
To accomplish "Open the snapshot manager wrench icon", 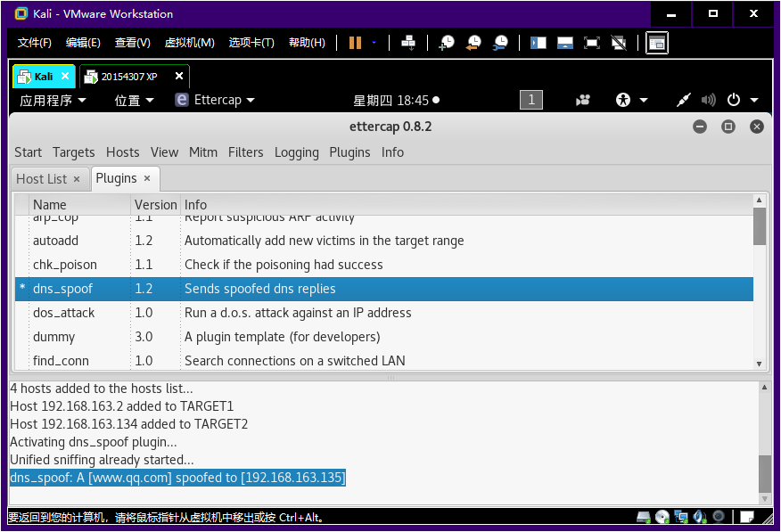I will pos(501,43).
